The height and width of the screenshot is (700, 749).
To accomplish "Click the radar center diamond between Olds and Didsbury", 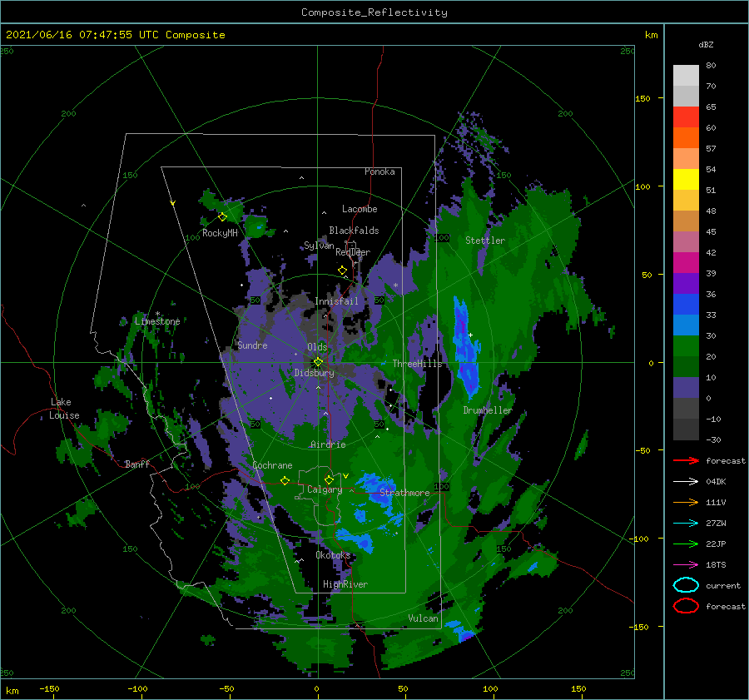I will [x=318, y=362].
